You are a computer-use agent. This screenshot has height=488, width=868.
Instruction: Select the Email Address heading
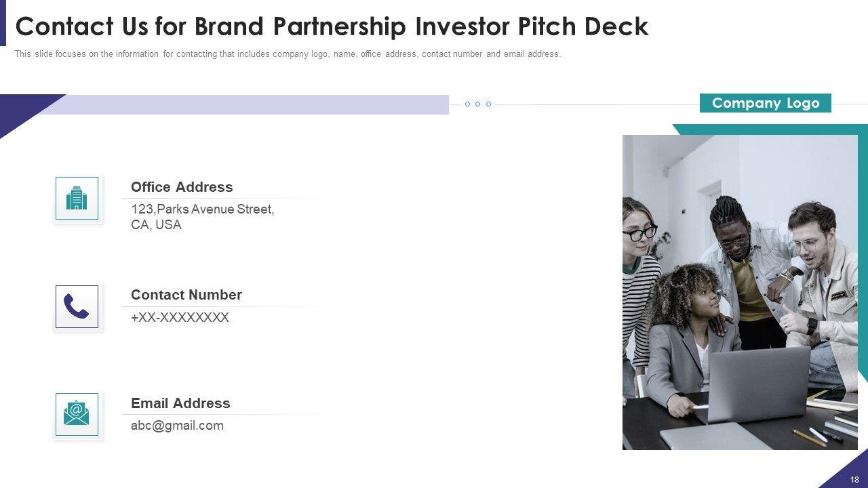point(180,403)
